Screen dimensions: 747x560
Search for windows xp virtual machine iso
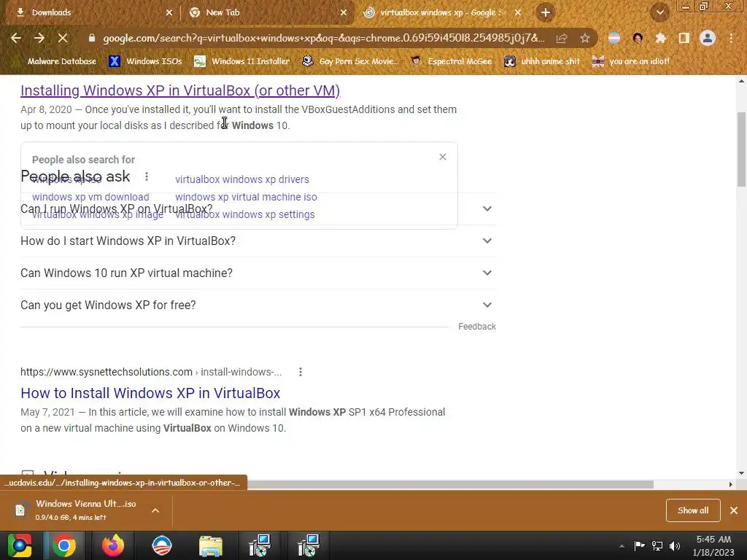(x=246, y=197)
